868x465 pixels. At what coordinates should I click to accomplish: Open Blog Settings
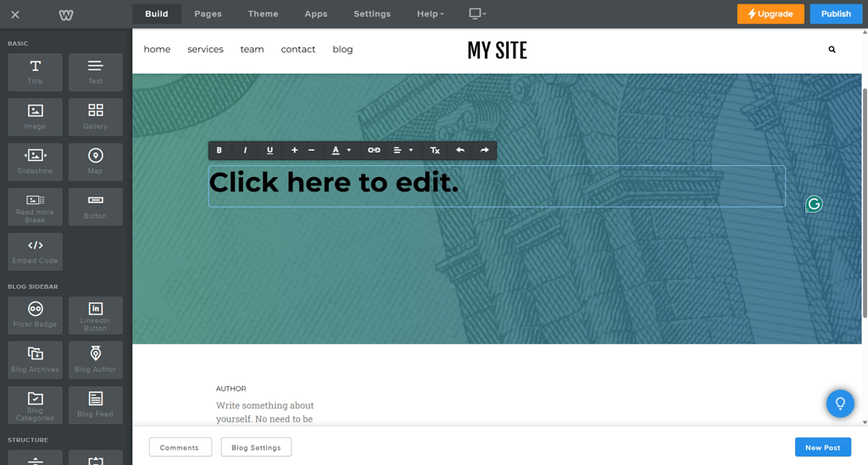click(256, 447)
